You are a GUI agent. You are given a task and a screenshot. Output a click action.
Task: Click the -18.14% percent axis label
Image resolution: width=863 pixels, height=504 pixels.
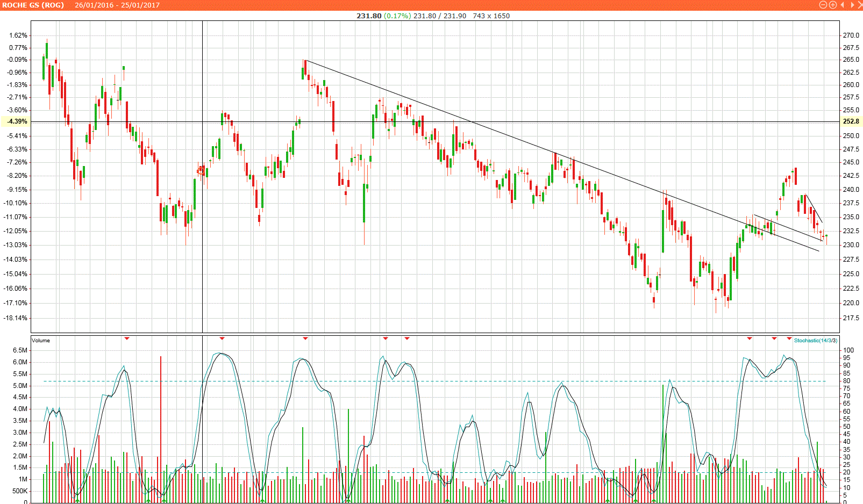[x=16, y=318]
